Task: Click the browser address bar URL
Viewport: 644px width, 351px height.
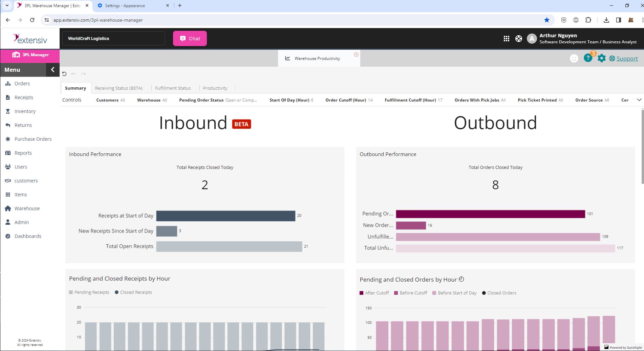Action: 98,20
